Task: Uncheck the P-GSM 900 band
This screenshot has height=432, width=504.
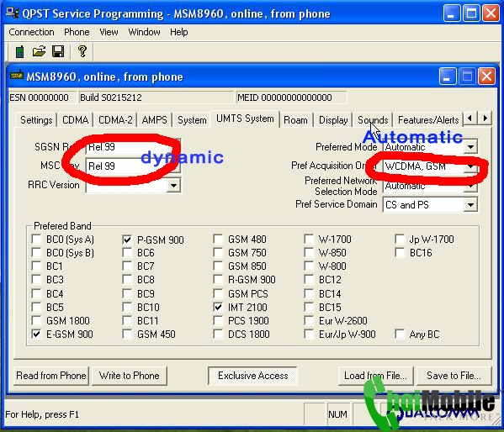Action: [x=127, y=240]
